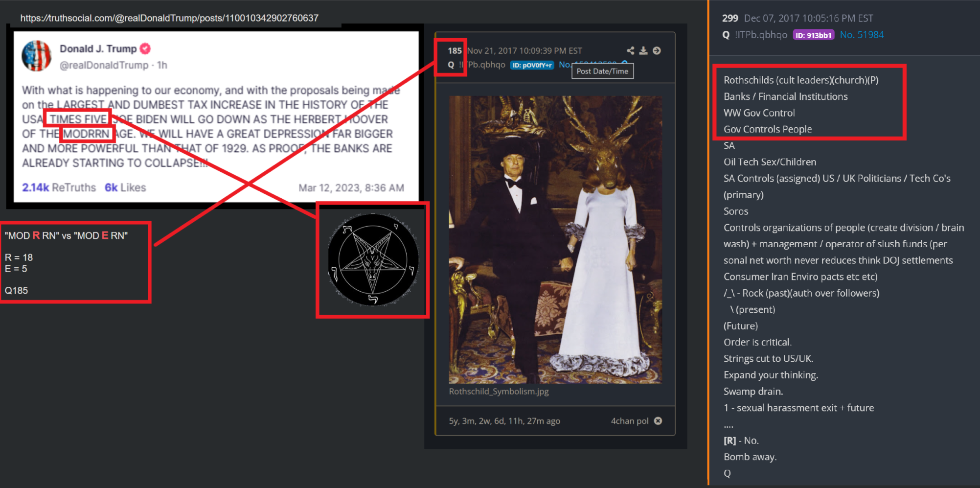
Task: Click the Q !ITPb.qbhqo tripcode on post 299
Action: (755, 35)
